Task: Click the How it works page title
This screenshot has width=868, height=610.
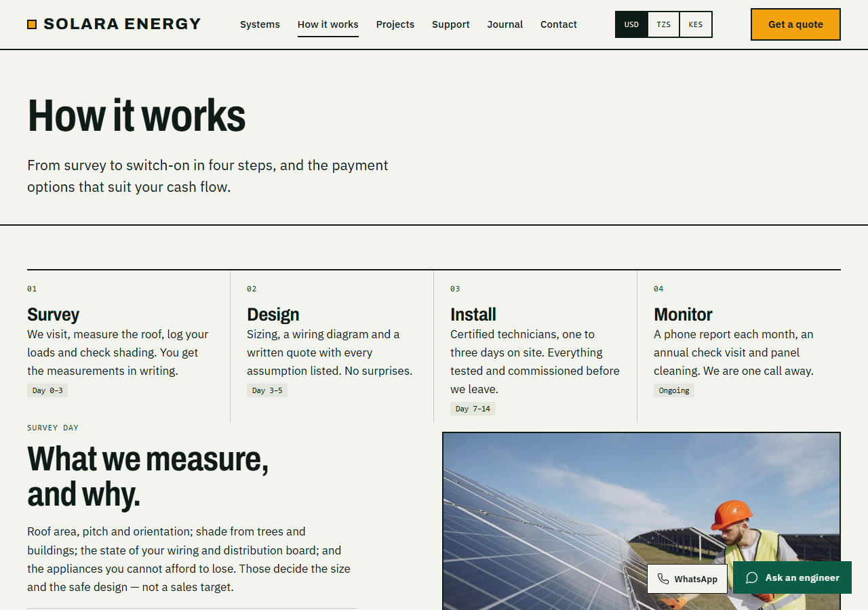Action: pyautogui.click(x=136, y=115)
